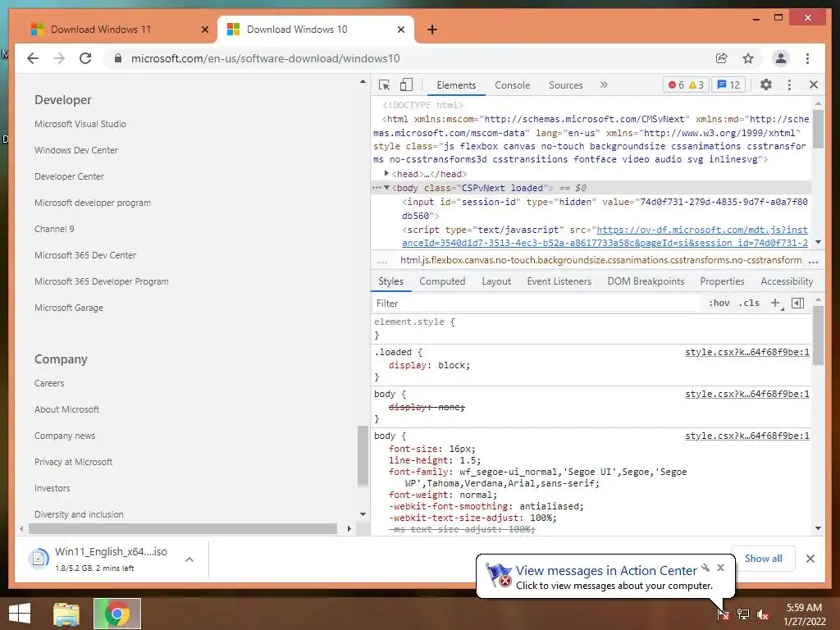
Task: Open the Layout pane tab
Action: pos(496,281)
